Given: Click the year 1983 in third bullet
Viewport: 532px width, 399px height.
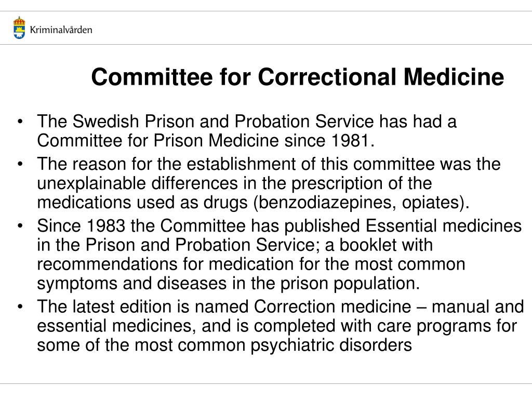Looking at the screenshot, I should click(106, 226).
